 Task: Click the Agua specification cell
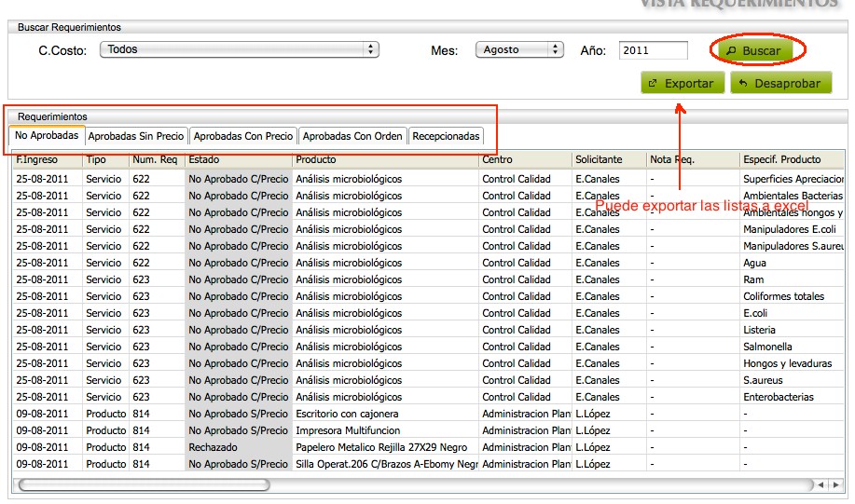point(792,263)
